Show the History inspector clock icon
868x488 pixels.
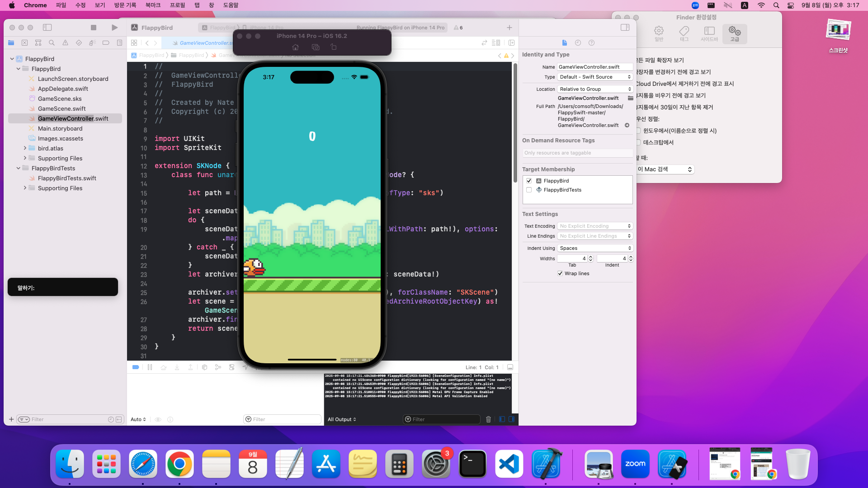pos(578,43)
